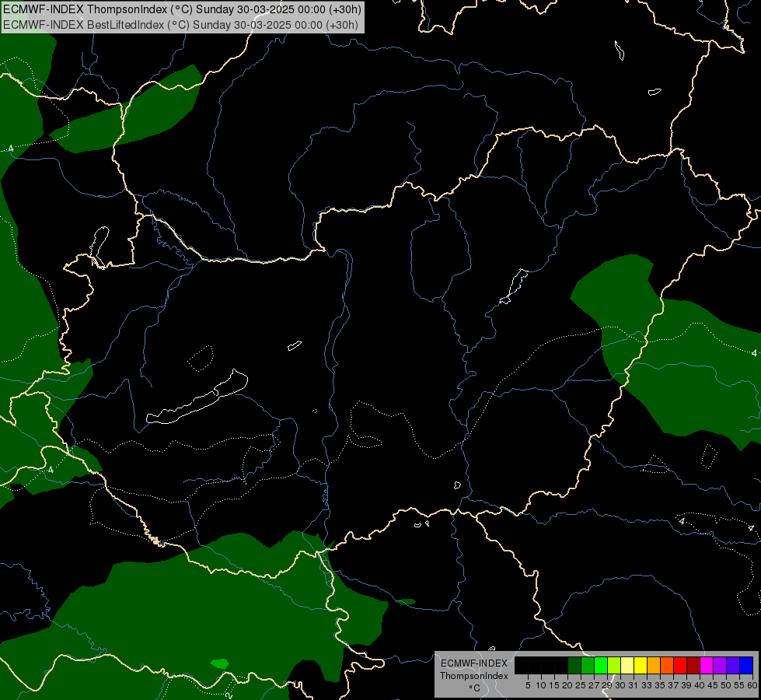Click the legend tick value '15'
This screenshot has height=700, width=761.
click(x=554, y=685)
